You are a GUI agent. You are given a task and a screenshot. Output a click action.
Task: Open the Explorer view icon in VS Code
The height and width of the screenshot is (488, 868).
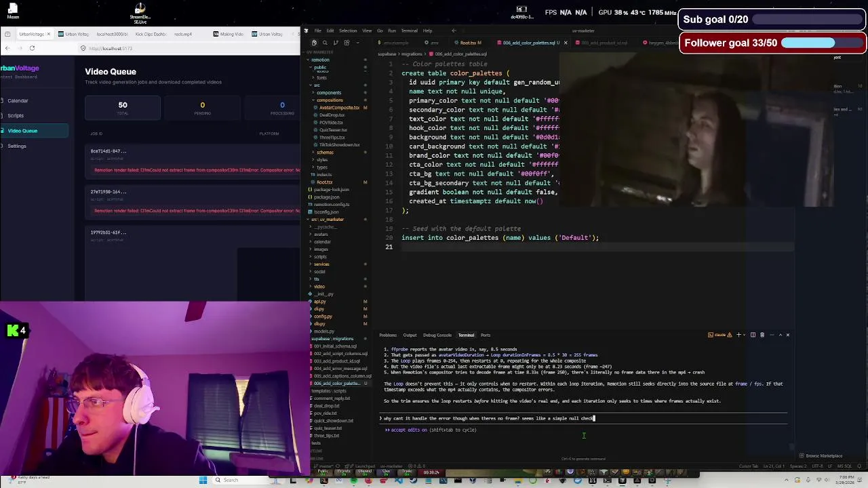(313, 43)
